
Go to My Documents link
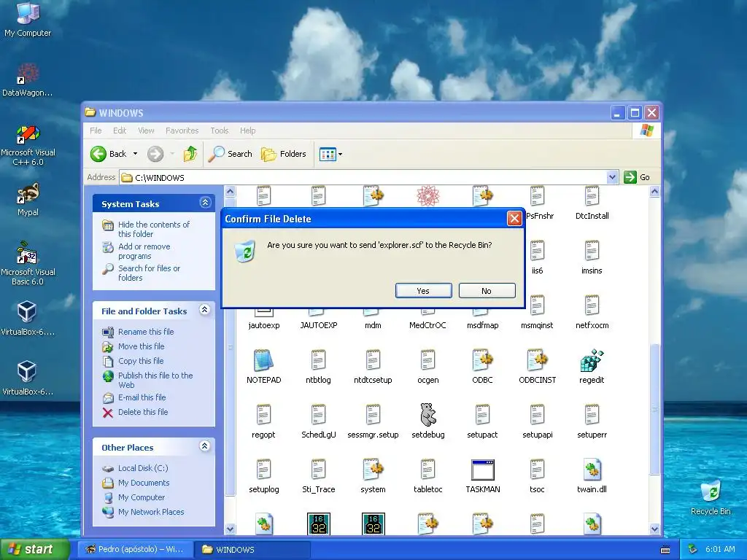(x=144, y=483)
